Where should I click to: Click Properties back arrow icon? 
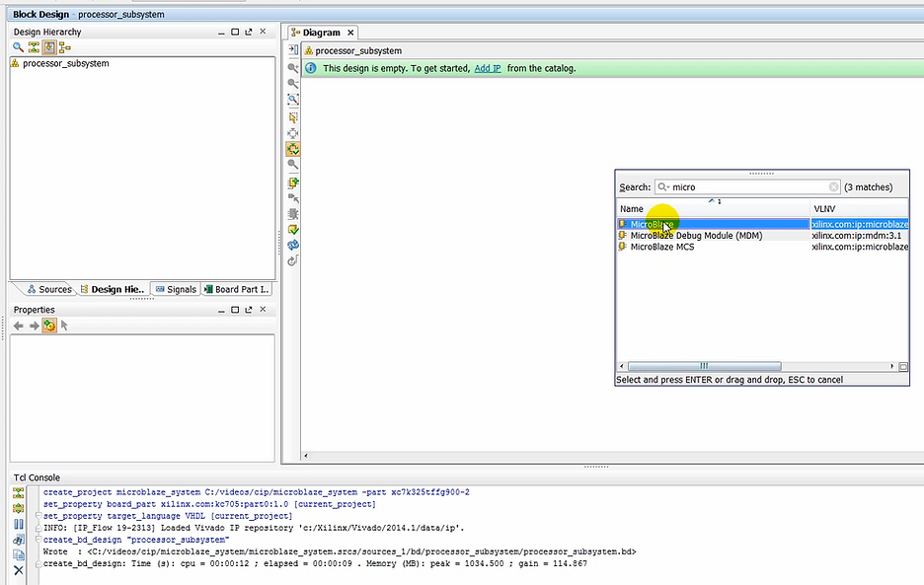(x=18, y=326)
